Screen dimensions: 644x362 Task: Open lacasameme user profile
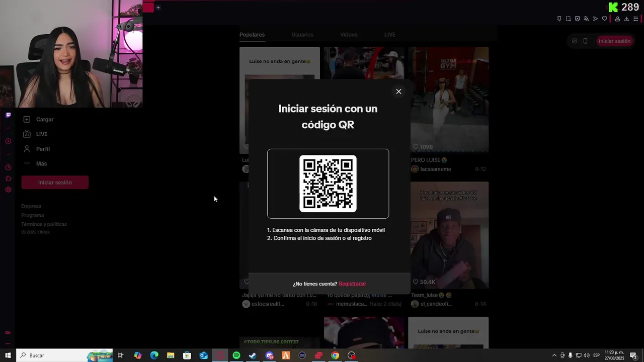pyautogui.click(x=436, y=169)
